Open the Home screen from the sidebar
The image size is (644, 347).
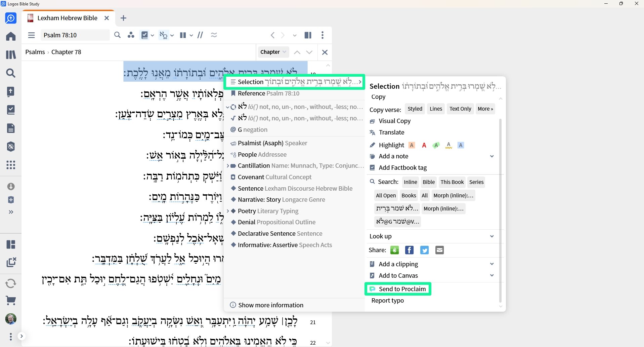pos(11,36)
